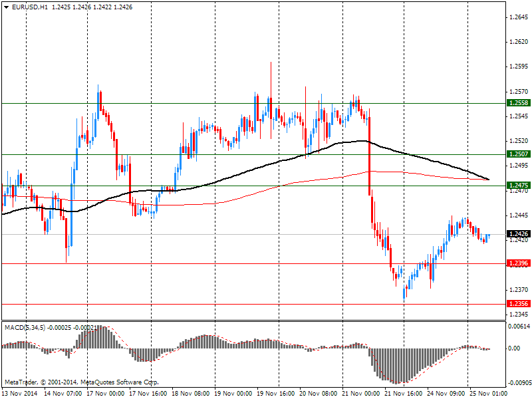Click the MACD scale value 0.00614
The width and height of the screenshot is (532, 399).
click(x=519, y=327)
